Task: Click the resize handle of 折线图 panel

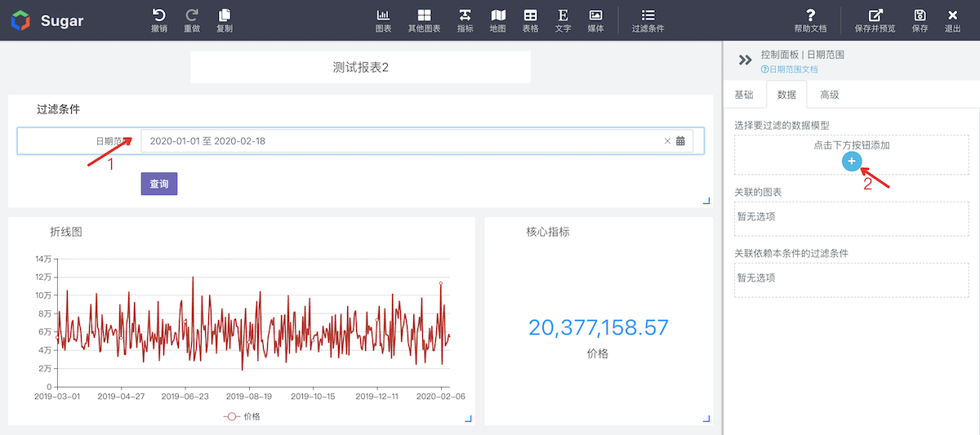Action: 468,419
